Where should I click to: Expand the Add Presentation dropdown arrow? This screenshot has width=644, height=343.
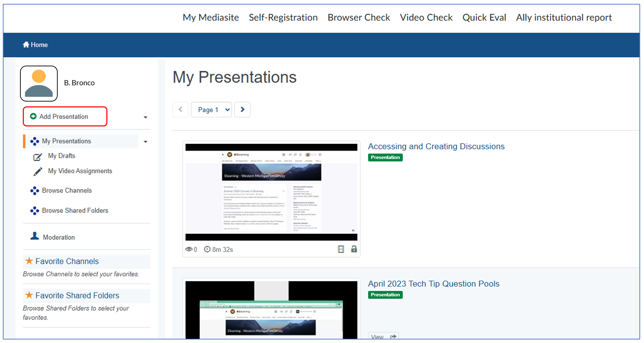point(145,117)
